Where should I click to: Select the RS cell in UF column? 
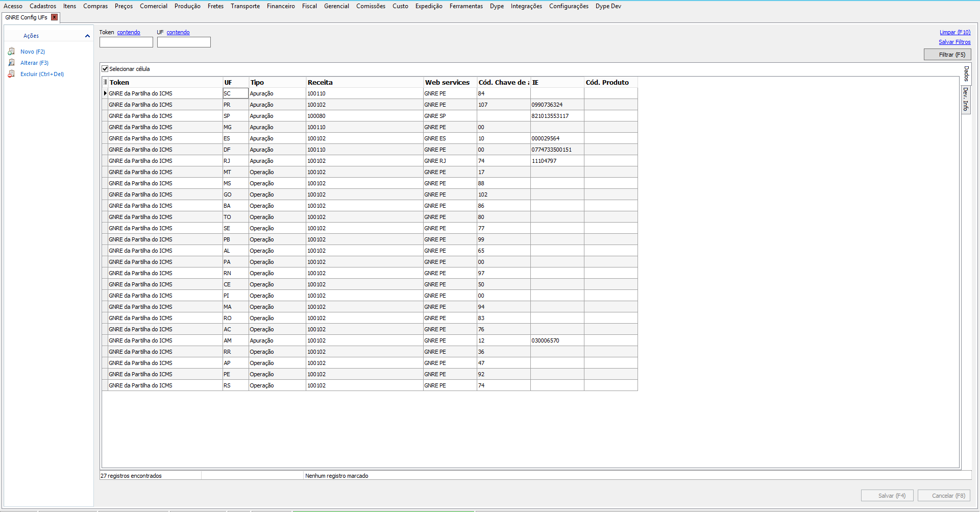coord(236,385)
